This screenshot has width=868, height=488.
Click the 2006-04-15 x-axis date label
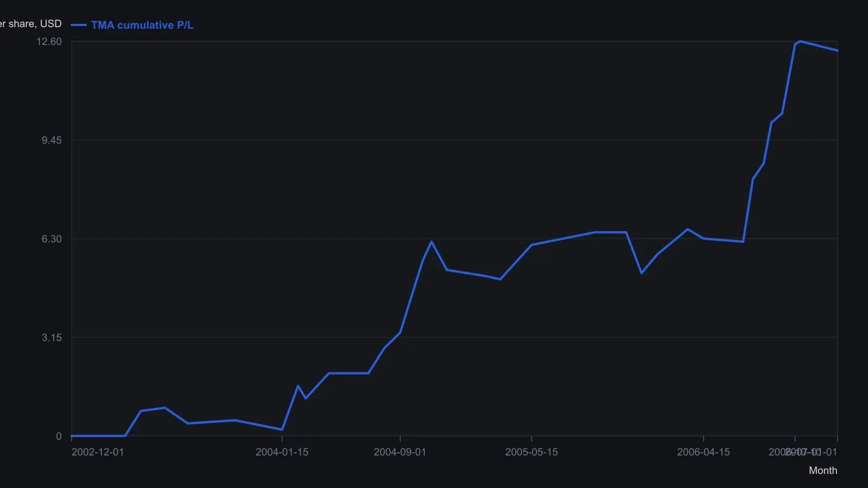click(704, 452)
